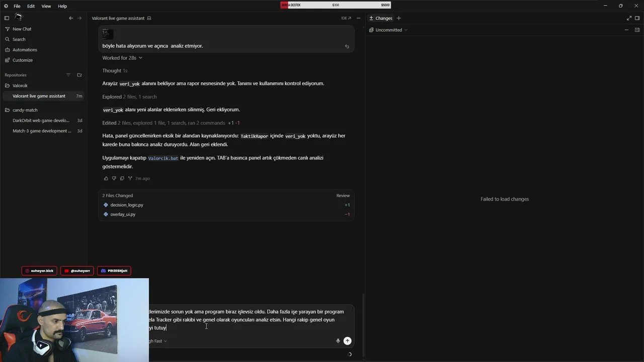The image size is (644, 362).
Task: Add a new repository folder
Action: click(x=79, y=75)
